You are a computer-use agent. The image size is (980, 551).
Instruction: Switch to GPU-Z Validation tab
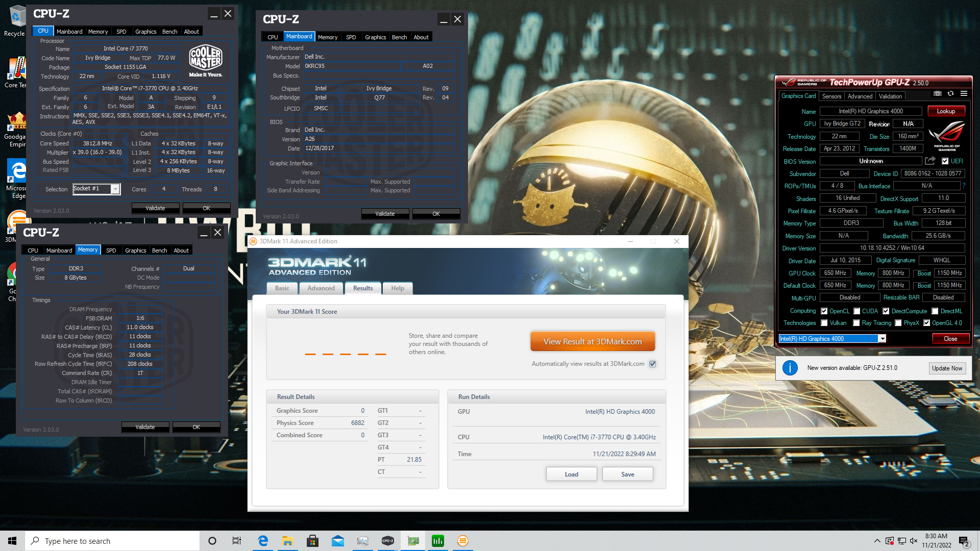point(890,96)
